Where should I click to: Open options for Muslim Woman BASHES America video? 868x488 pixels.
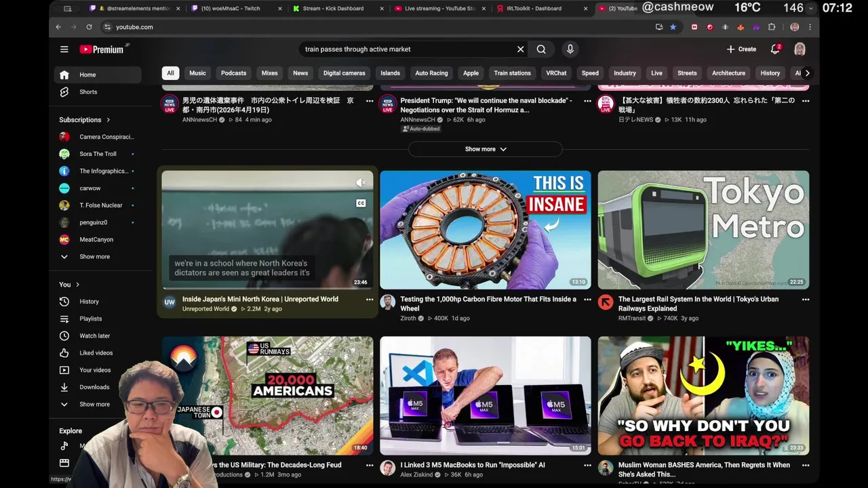click(x=806, y=465)
